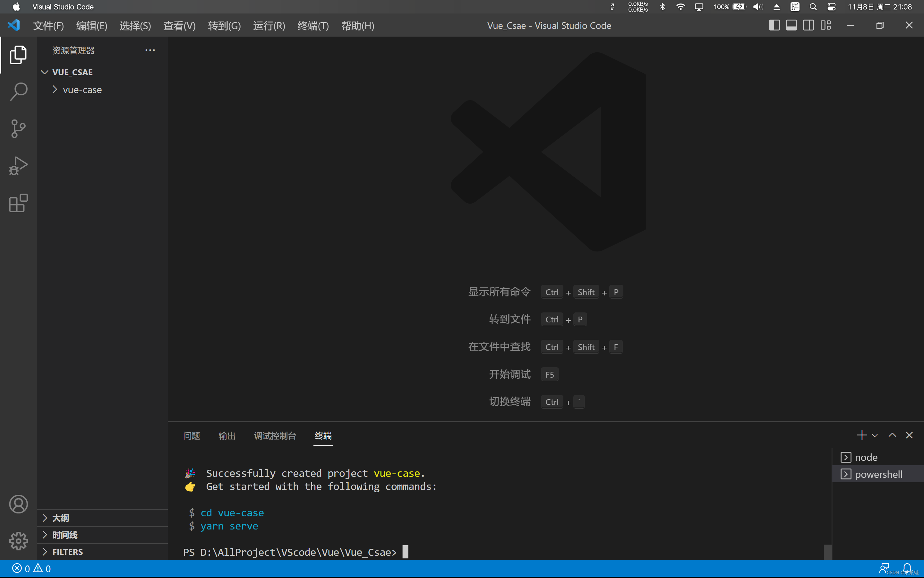Open the Source Control view
The height and width of the screenshot is (578, 924).
click(x=18, y=129)
